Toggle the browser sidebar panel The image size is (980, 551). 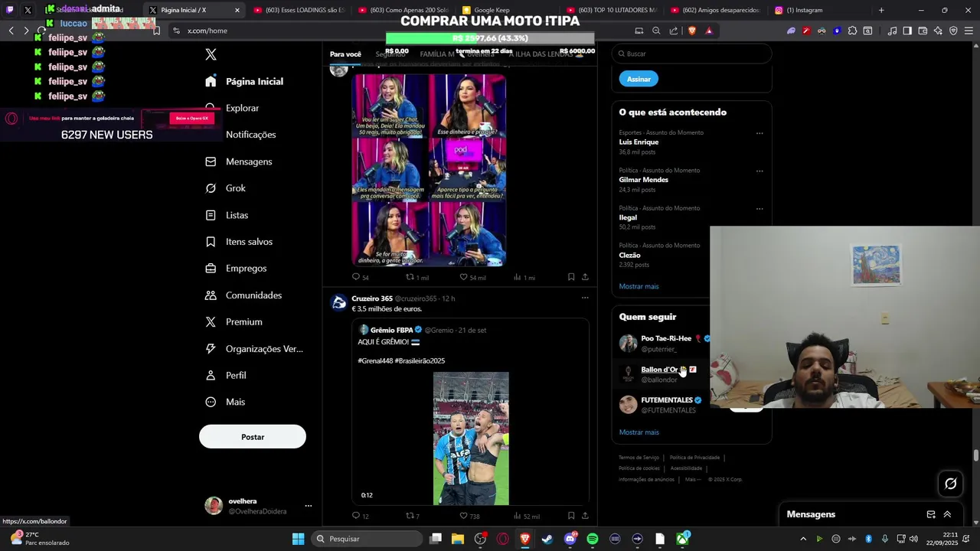point(907,31)
